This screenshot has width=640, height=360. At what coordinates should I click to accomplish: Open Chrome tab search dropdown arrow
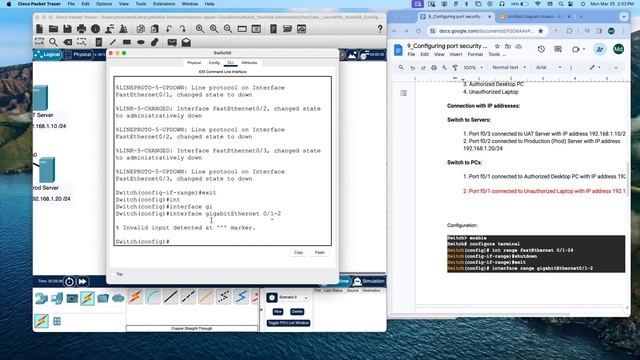[x=624, y=17]
